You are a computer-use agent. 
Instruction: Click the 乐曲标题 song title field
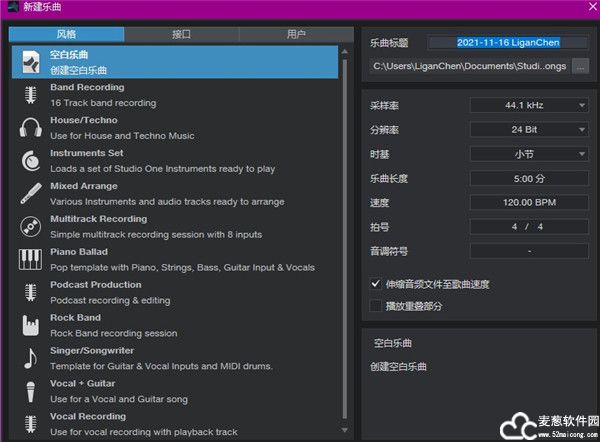click(508, 42)
